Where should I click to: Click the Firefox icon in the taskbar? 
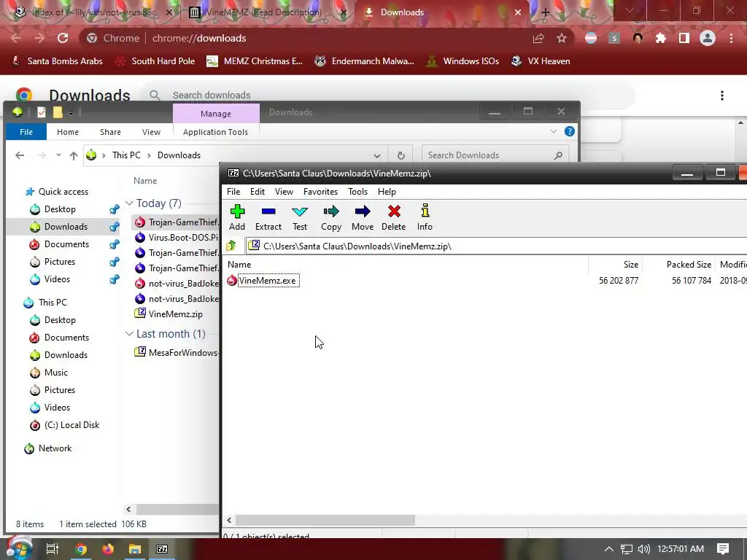(108, 549)
